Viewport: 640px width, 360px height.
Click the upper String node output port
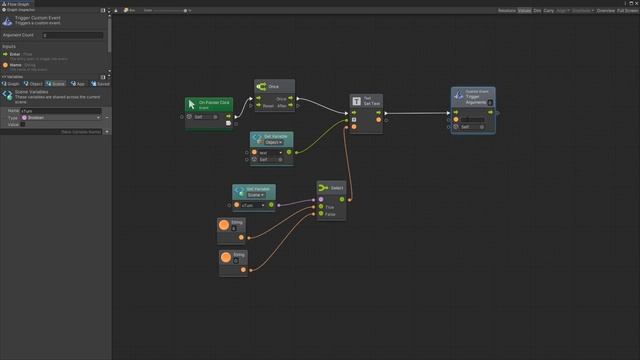click(x=241, y=237)
